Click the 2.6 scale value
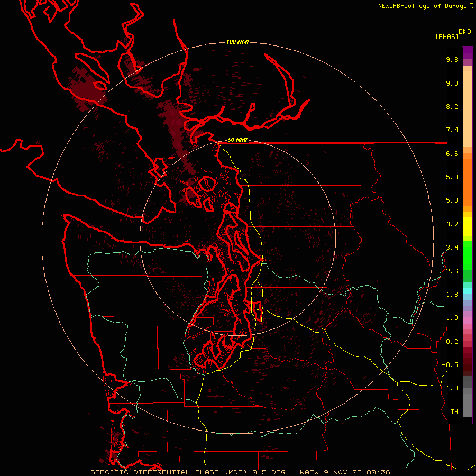 452,271
